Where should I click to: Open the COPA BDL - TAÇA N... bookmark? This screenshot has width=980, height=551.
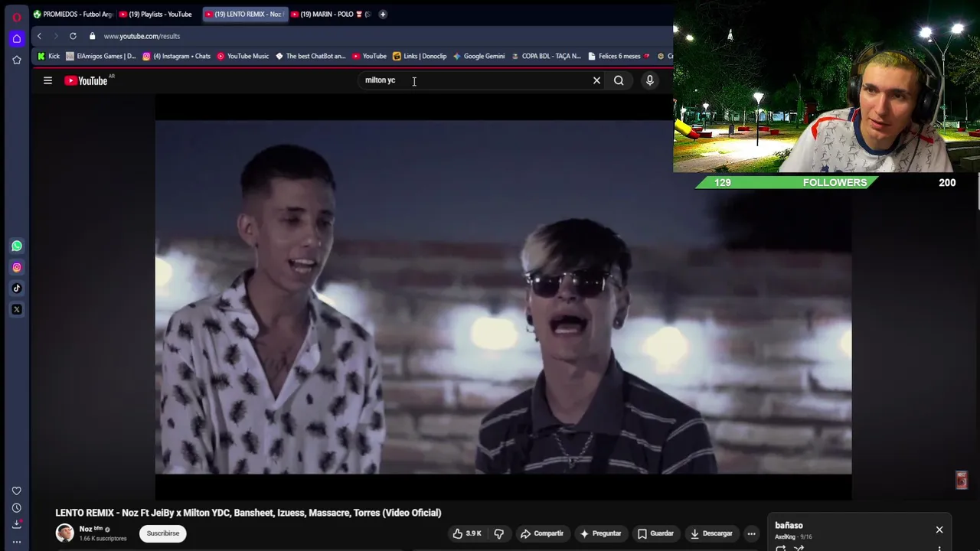coord(546,56)
